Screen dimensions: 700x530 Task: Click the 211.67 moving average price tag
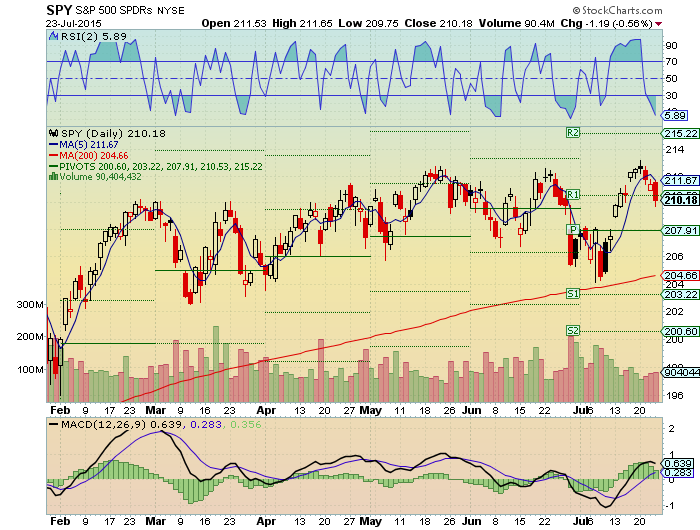(x=680, y=180)
